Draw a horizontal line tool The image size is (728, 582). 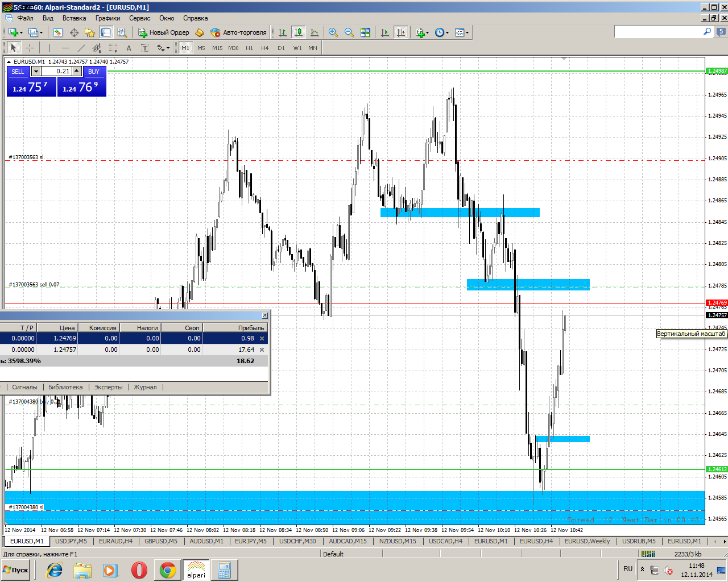[65, 48]
